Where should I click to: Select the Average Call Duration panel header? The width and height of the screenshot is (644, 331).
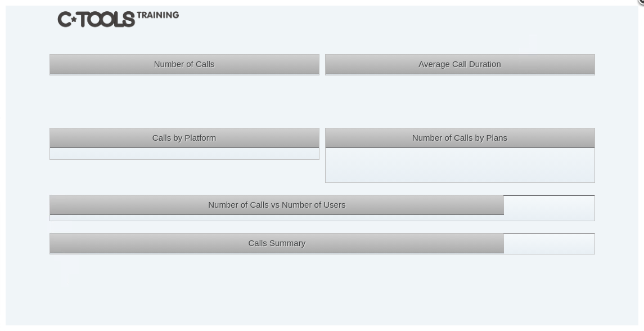[460, 64]
